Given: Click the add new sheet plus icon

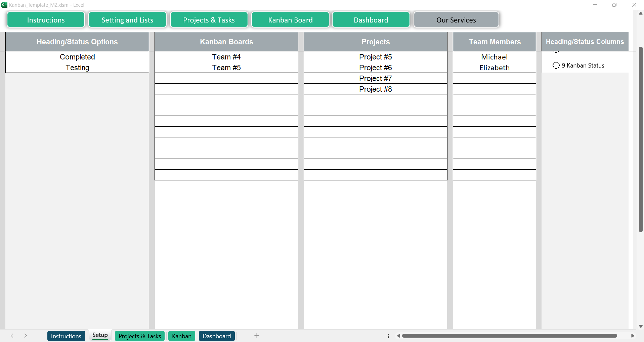Looking at the screenshot, I should coord(257,336).
